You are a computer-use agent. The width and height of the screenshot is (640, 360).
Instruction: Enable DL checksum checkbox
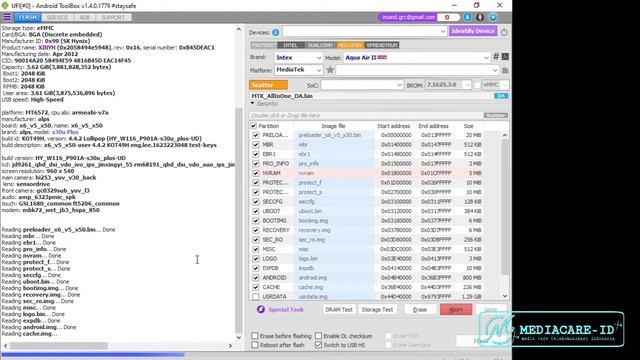click(318, 336)
